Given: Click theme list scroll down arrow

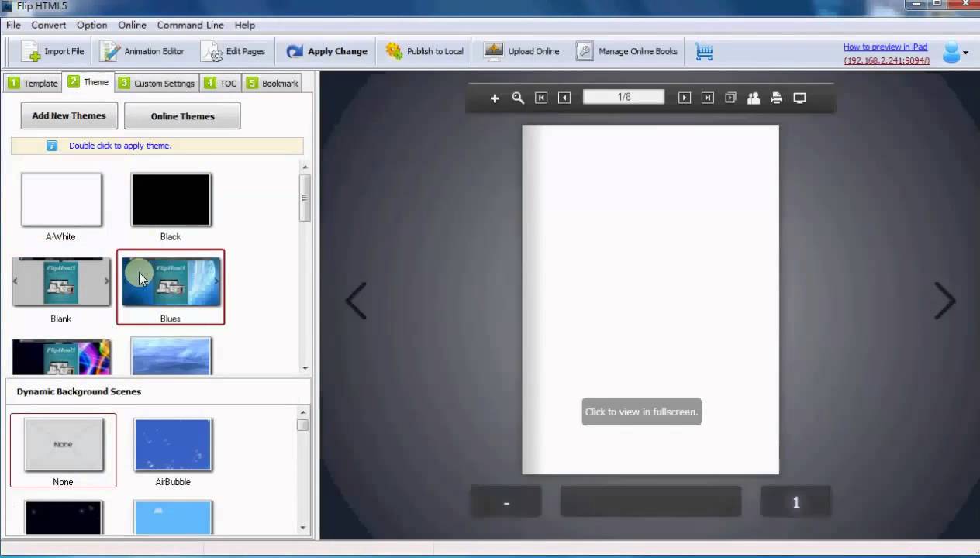Looking at the screenshot, I should pos(305,368).
